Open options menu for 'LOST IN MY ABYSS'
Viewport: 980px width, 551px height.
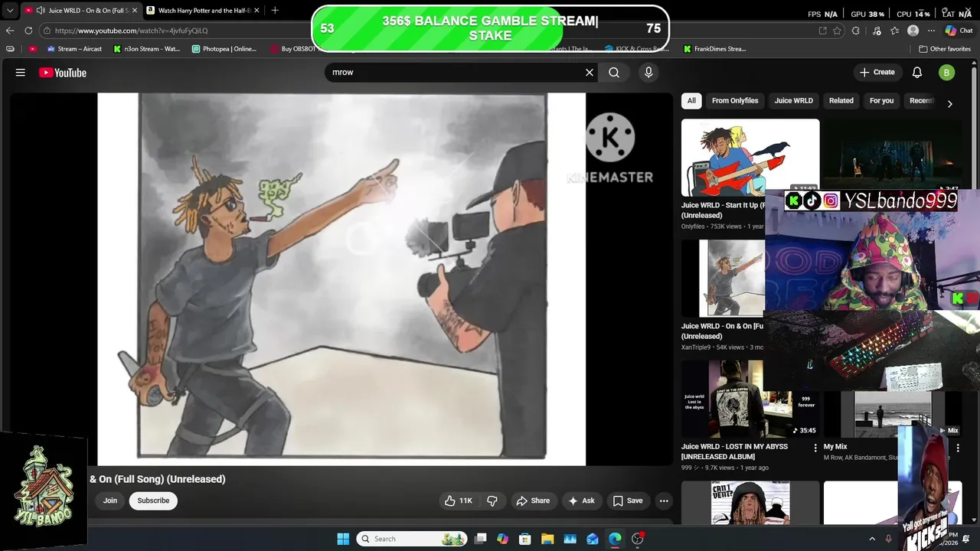click(815, 448)
